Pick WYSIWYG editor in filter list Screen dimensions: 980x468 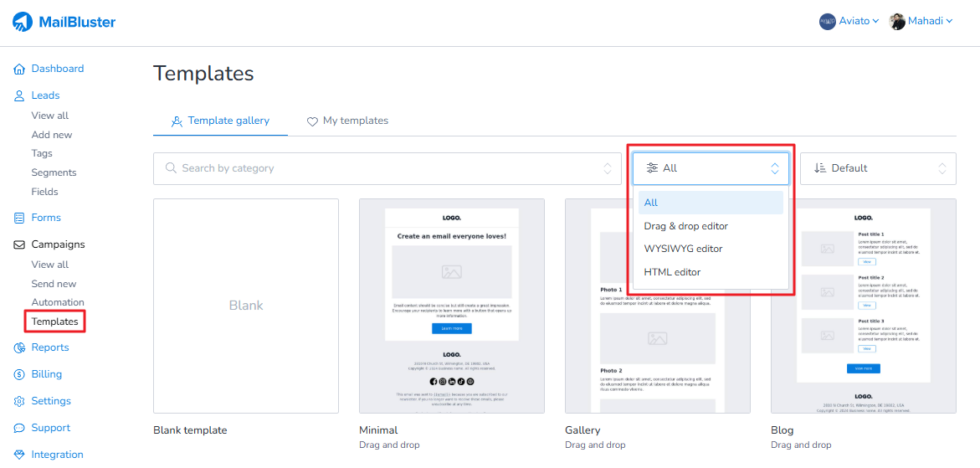683,249
